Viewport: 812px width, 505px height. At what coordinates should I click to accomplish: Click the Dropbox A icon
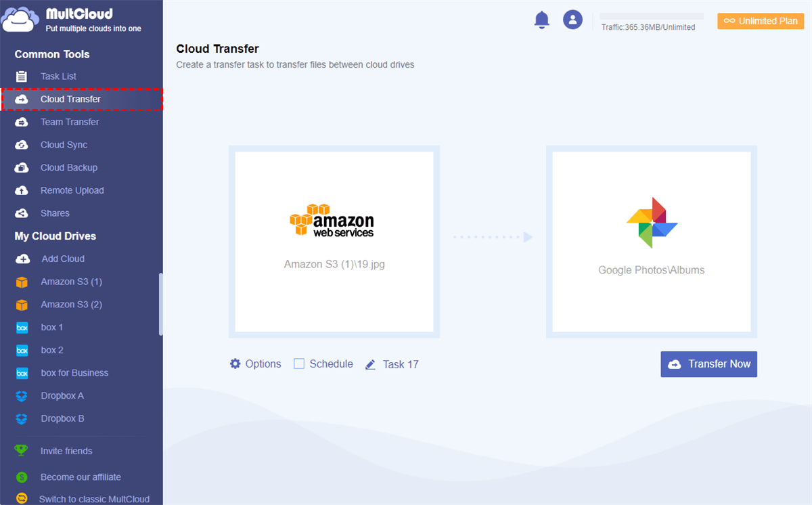tap(22, 396)
